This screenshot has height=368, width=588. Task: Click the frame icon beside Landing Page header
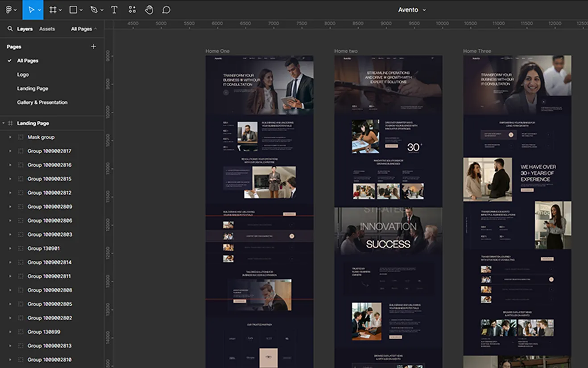10,123
